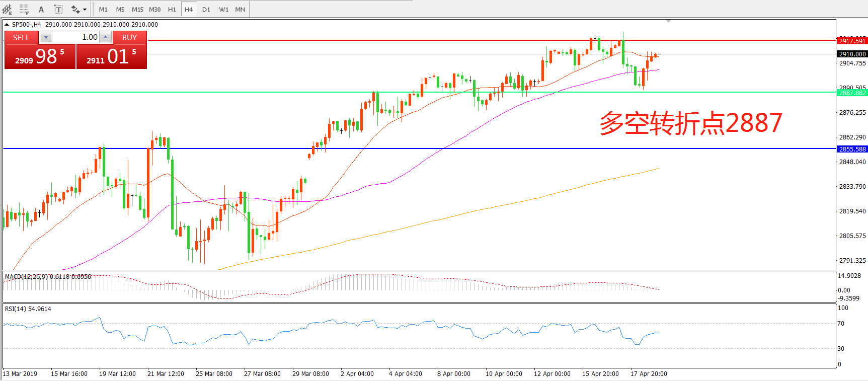Collapse the one-click trading panel triangle
868x381 pixels.
(7, 24)
